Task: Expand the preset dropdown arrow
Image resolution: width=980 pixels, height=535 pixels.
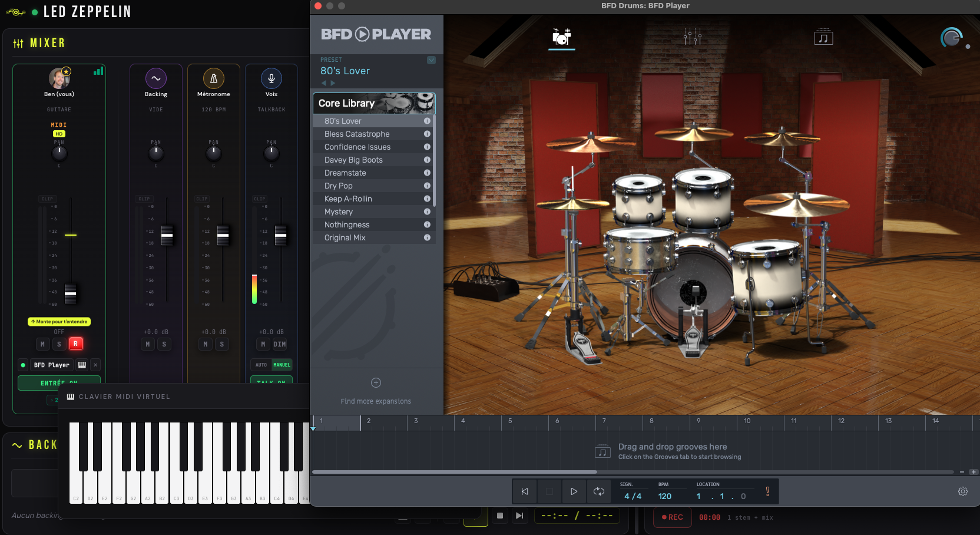Action: point(431,60)
